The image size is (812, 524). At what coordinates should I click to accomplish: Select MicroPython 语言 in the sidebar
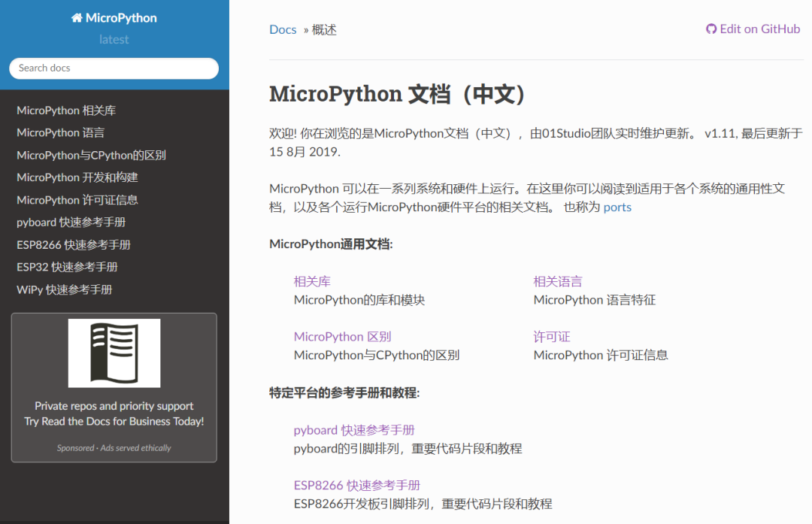[60, 132]
